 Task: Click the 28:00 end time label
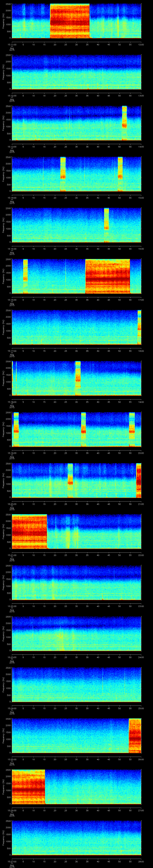[x=141, y=862]
